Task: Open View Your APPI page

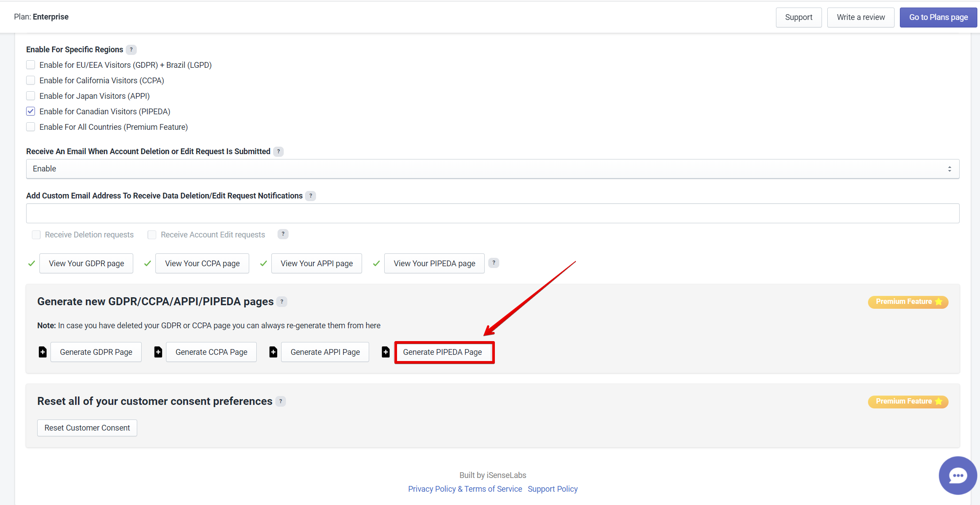Action: pyautogui.click(x=316, y=264)
